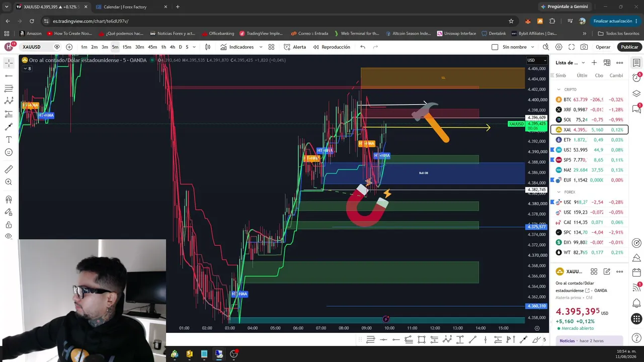
Task: Select the text annotation tool
Action: coord(9,139)
